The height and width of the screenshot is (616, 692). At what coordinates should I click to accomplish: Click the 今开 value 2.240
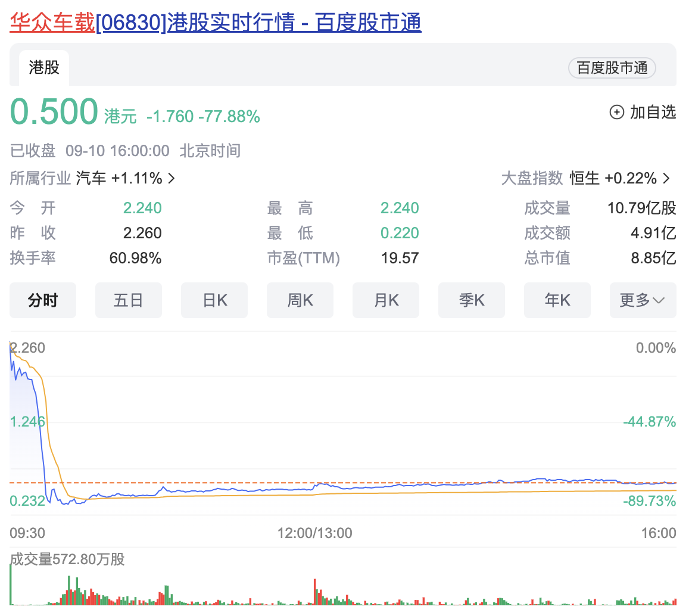pos(142,208)
